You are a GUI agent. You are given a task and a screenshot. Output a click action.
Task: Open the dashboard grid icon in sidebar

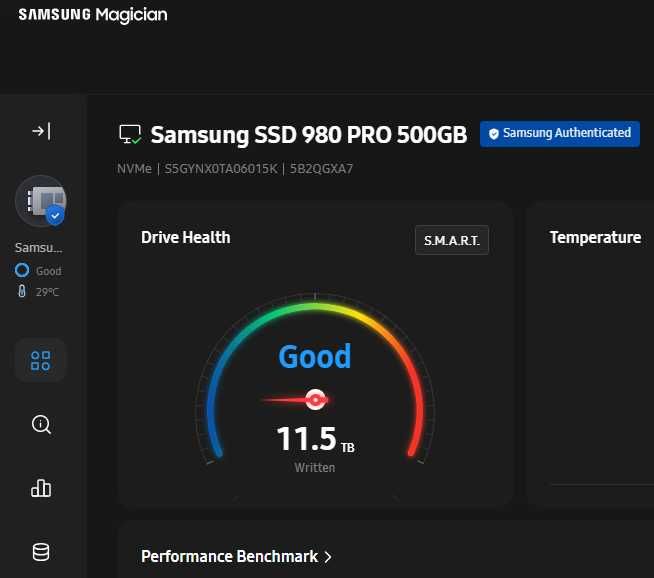[x=40, y=361]
